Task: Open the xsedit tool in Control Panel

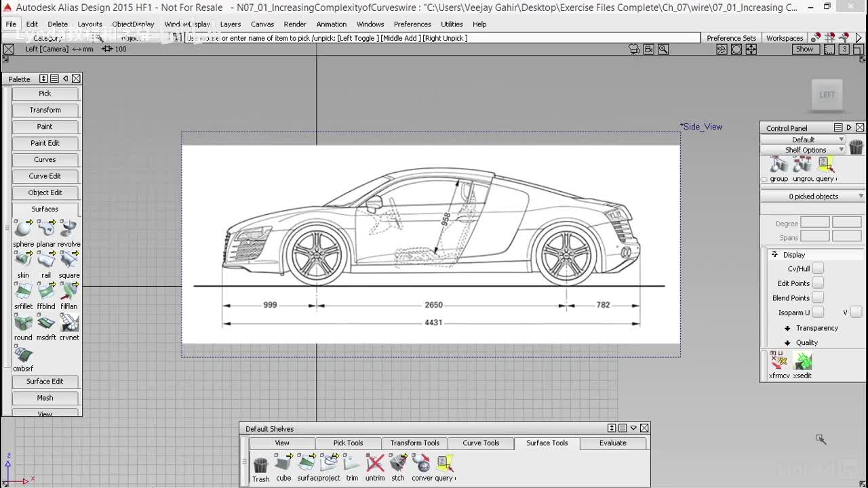Action: [802, 362]
